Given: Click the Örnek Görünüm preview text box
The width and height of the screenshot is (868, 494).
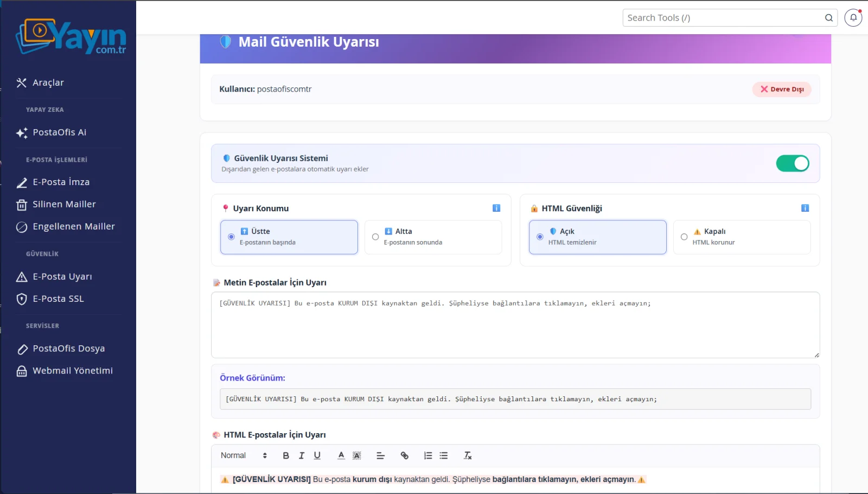Looking at the screenshot, I should [515, 399].
